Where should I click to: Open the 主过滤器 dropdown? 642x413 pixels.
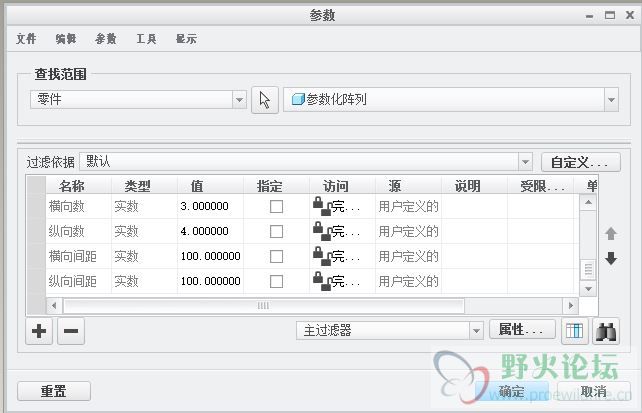[x=476, y=331]
